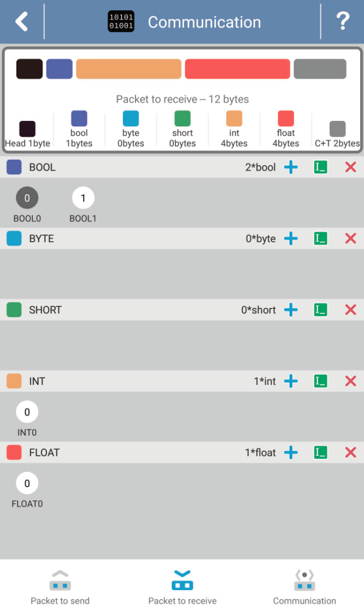Toggle the BOOL0 value circle
Viewport: 364px width, 607px height.
27,198
